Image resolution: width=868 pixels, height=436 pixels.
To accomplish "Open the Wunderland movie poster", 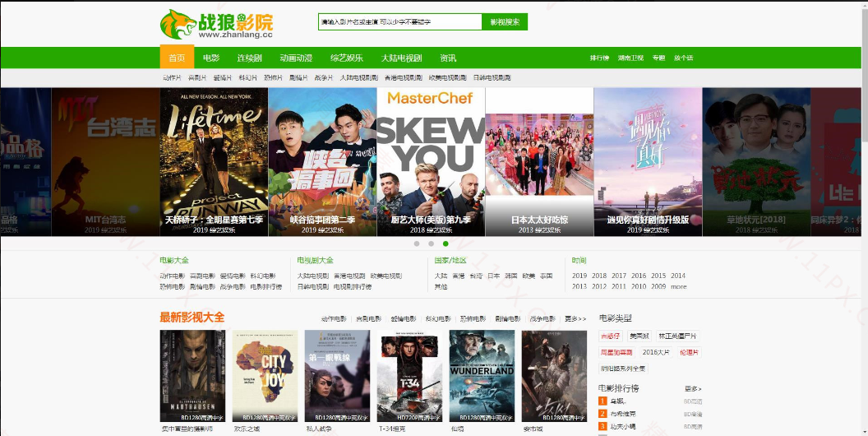I will (482, 375).
